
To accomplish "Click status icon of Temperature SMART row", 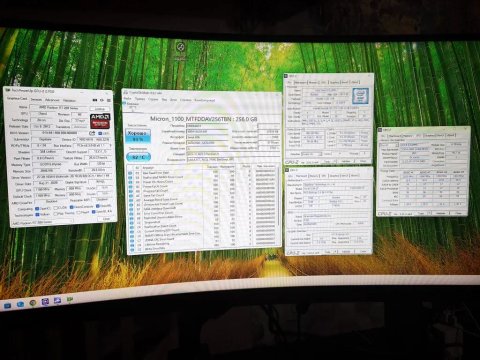I will (131, 223).
